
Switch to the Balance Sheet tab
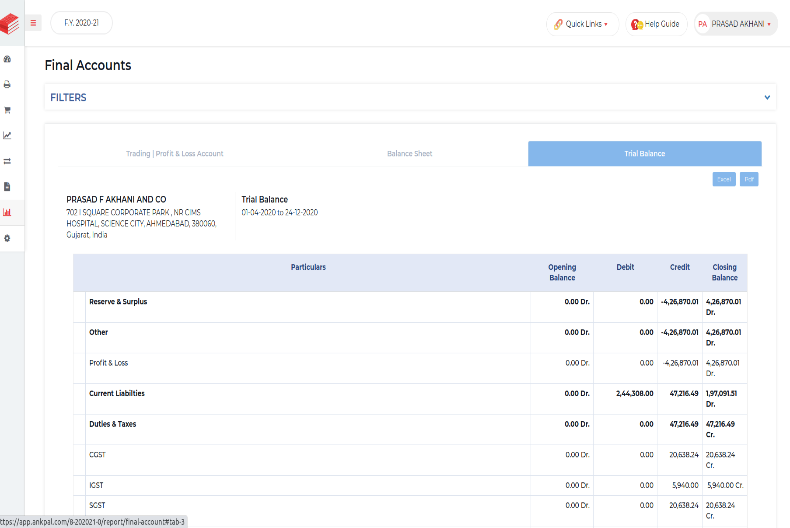point(410,154)
